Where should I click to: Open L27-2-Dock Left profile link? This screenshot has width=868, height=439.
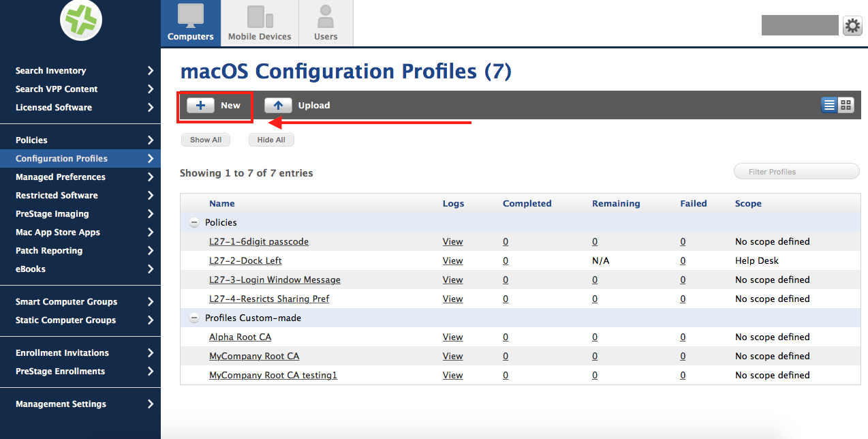[245, 260]
